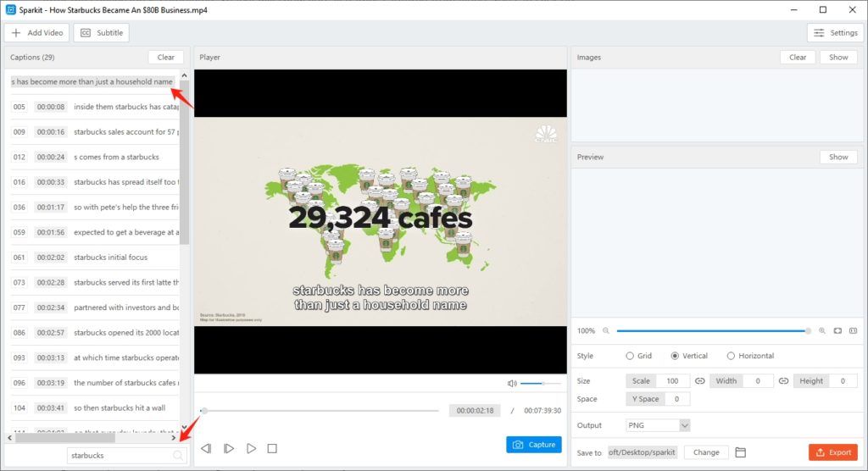Select caption 036 'so with pete's help'
Viewport: 868px width, 471px height.
click(95, 207)
